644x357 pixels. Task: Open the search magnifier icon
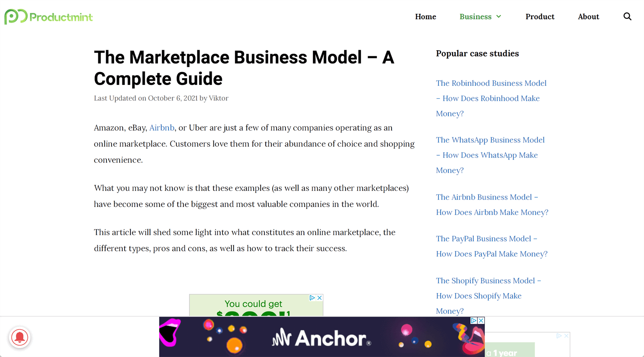tap(627, 17)
